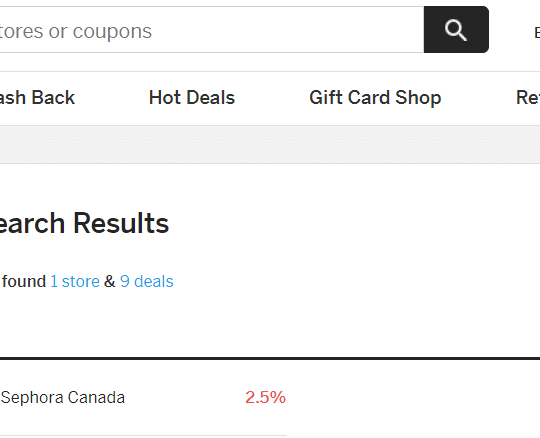Click the thin line below the Sephora row

(143, 436)
